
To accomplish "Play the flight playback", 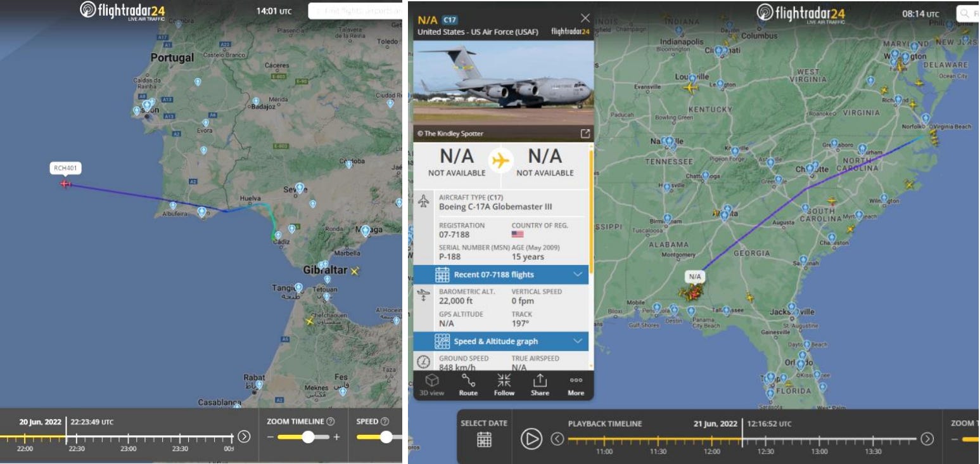I will click(531, 439).
